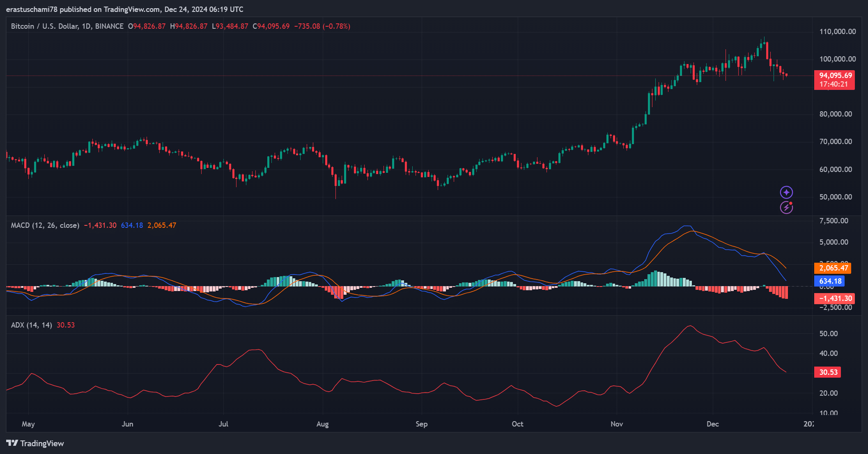The height and width of the screenshot is (454, 868).
Task: Click the 70,000.00 price axis label
Action: (836, 142)
